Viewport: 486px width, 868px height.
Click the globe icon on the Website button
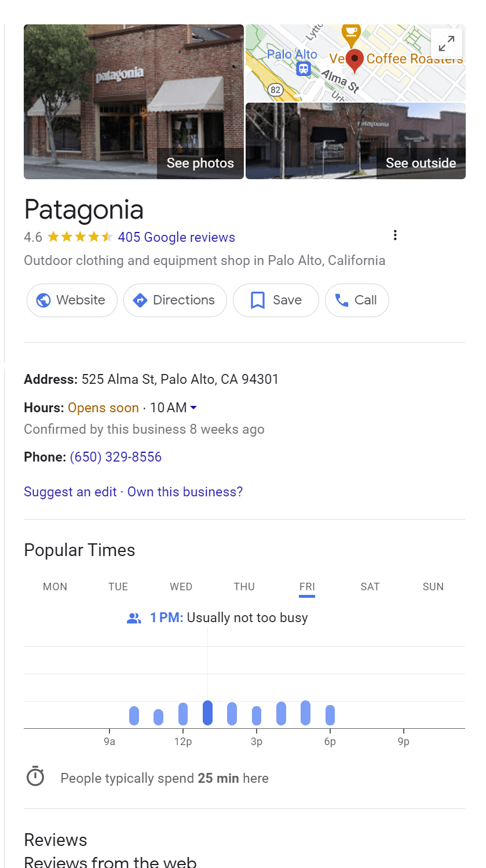(44, 300)
